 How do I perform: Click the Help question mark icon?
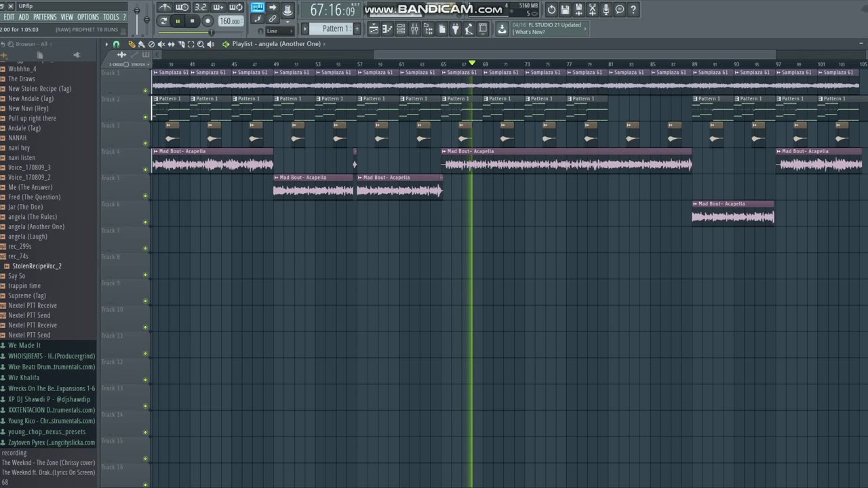click(x=633, y=9)
